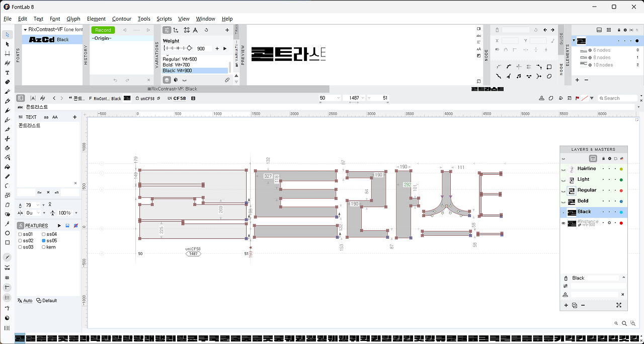
Task: Select the Rectangle drawing tool
Action: pyautogui.click(x=7, y=243)
